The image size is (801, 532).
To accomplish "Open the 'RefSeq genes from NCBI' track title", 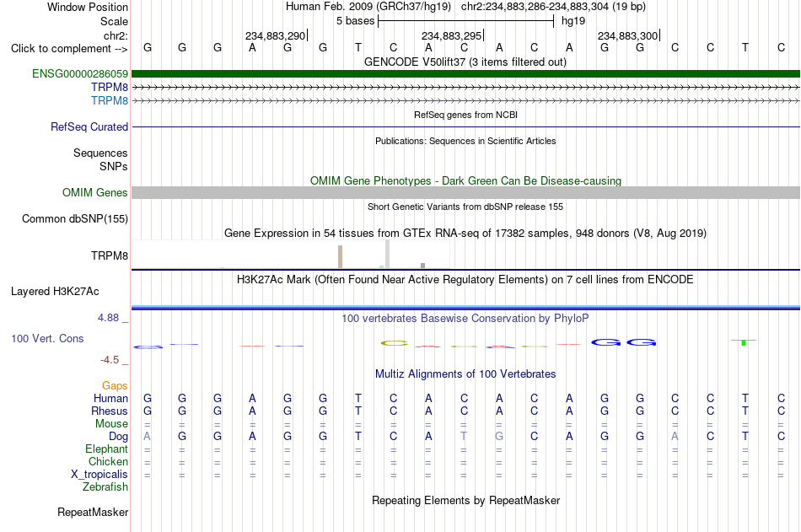I will (x=465, y=115).
